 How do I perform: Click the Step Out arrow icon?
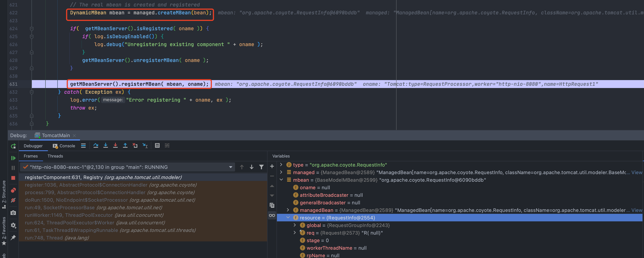click(125, 146)
